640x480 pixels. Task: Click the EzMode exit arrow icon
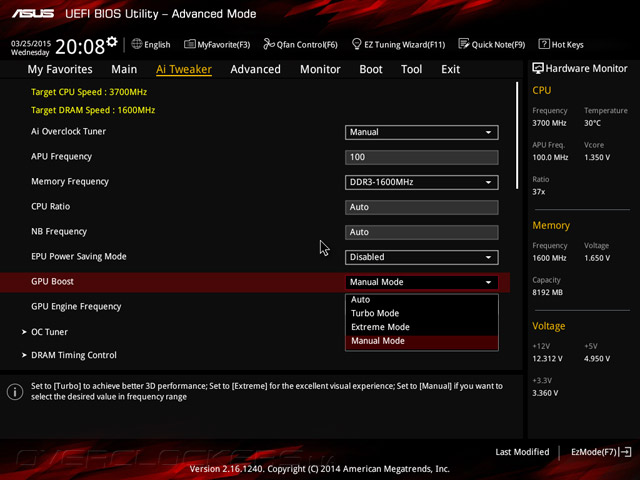tap(626, 452)
